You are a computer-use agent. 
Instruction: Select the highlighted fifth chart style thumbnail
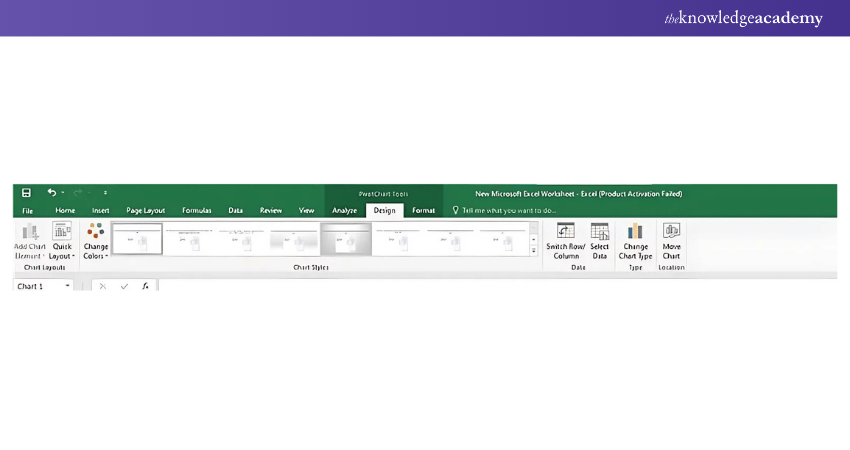click(346, 239)
